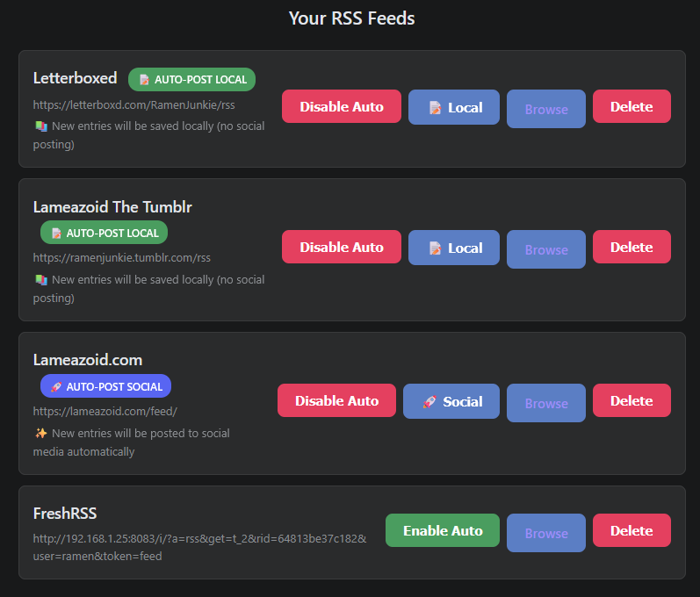The image size is (700, 597).
Task: Browse Lameazoid The Tumblr feed
Action: 546,249
